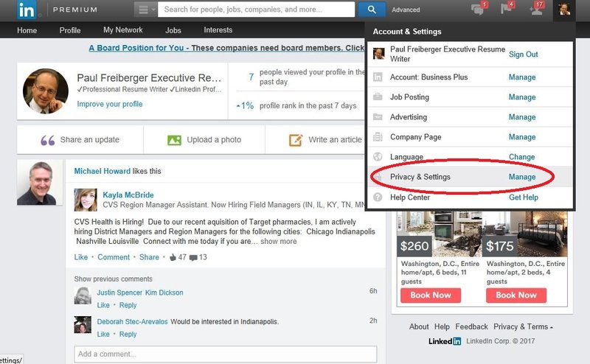590x364 pixels.
Task: Click the About footer link
Action: point(419,326)
